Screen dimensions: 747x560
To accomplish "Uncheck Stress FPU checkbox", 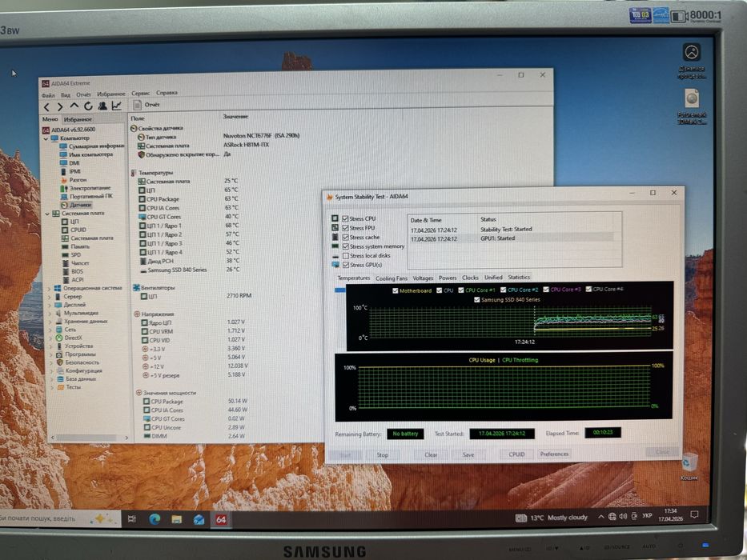I will coord(345,228).
